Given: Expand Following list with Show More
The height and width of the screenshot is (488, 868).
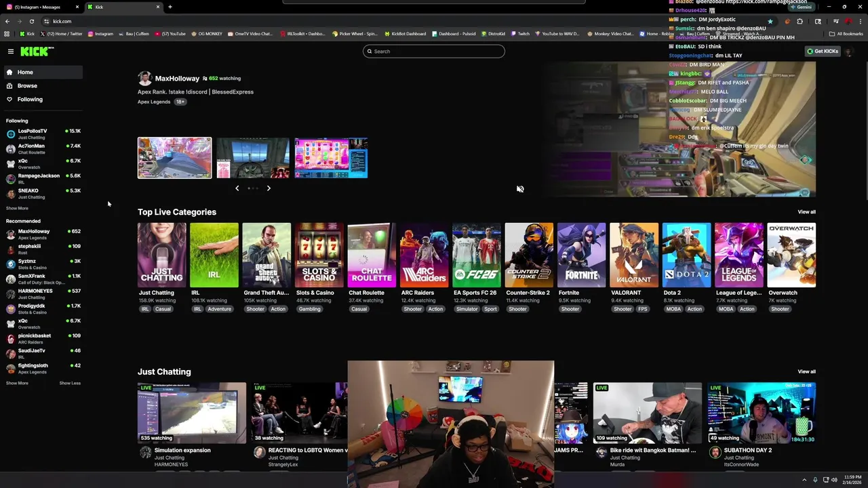Looking at the screenshot, I should click(17, 208).
